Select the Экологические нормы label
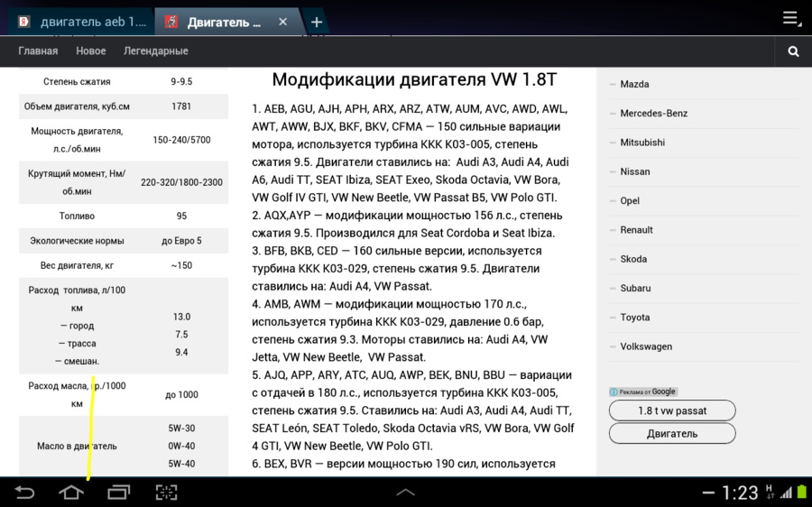Viewport: 812px width, 507px height. click(77, 241)
